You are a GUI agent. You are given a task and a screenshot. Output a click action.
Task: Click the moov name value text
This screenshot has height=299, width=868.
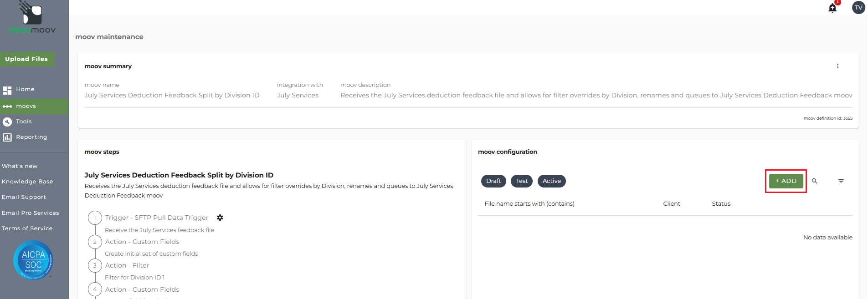coord(172,95)
